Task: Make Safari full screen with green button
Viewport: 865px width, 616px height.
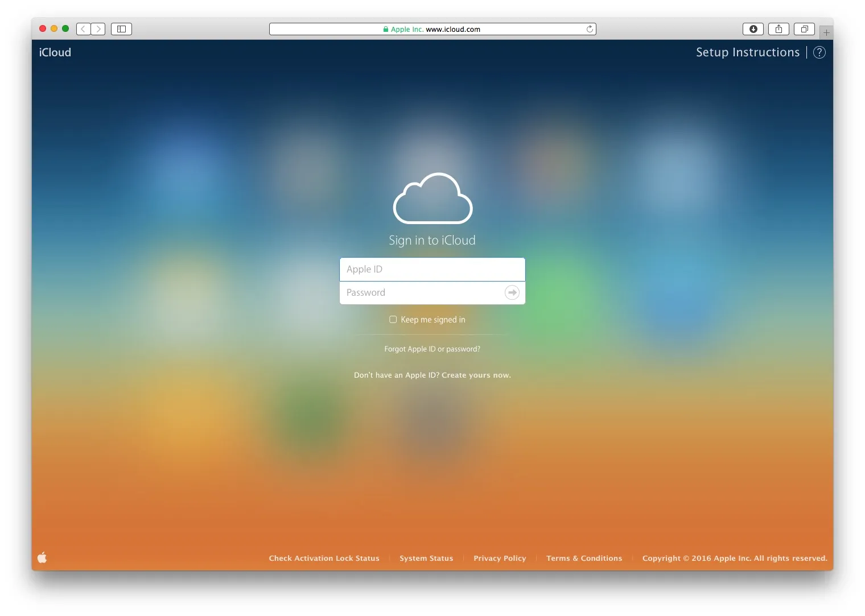Action: coord(65,28)
